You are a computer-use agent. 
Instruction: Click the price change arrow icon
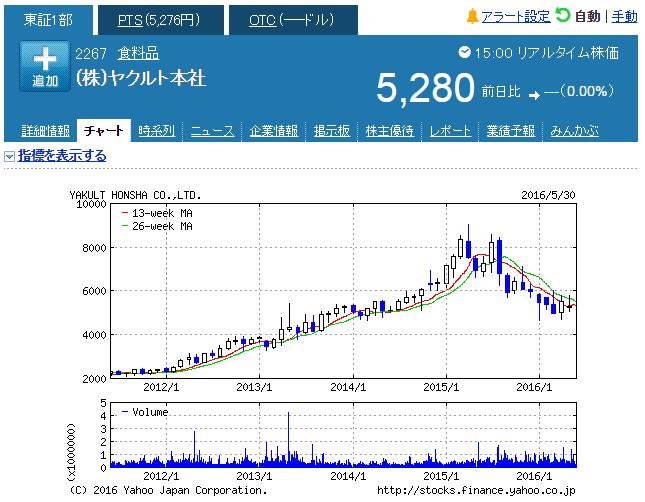(x=534, y=95)
